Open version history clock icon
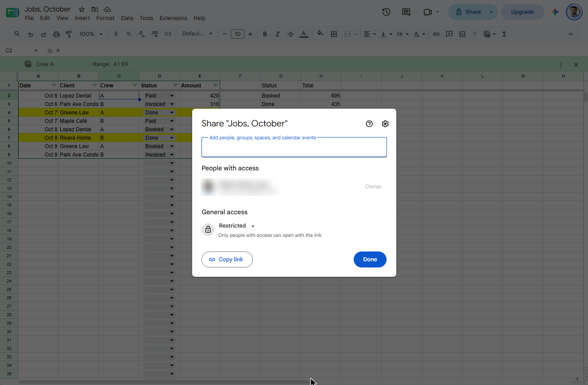Image resolution: width=588 pixels, height=385 pixels. click(x=386, y=12)
